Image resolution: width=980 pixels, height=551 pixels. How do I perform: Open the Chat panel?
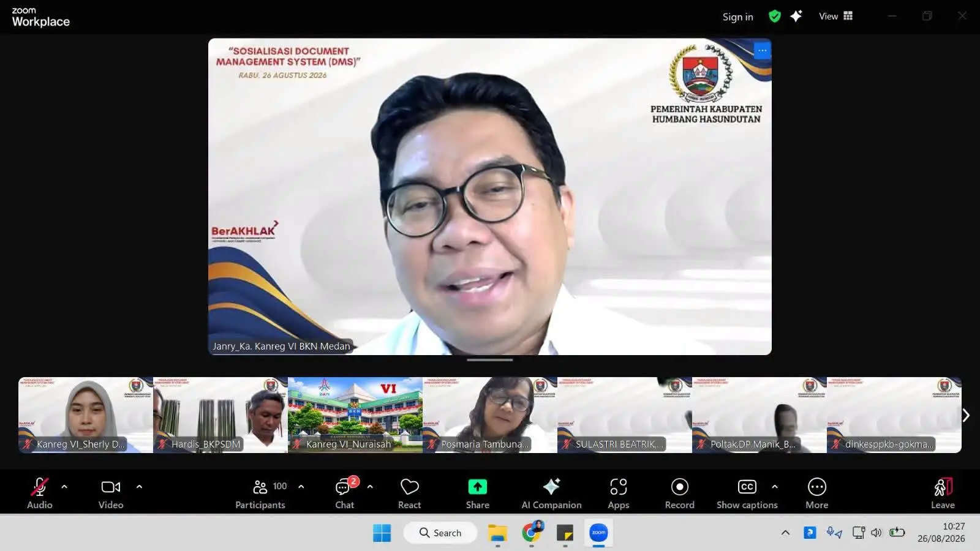tap(344, 493)
